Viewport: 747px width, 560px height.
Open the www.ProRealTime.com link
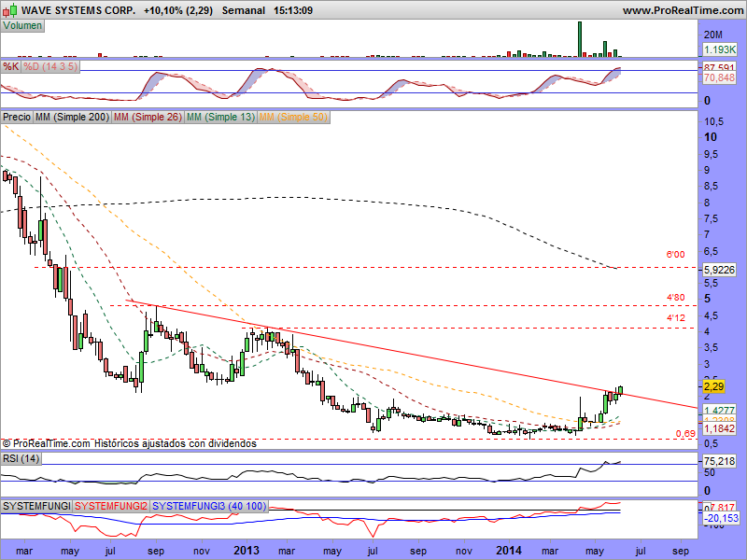pyautogui.click(x=683, y=10)
